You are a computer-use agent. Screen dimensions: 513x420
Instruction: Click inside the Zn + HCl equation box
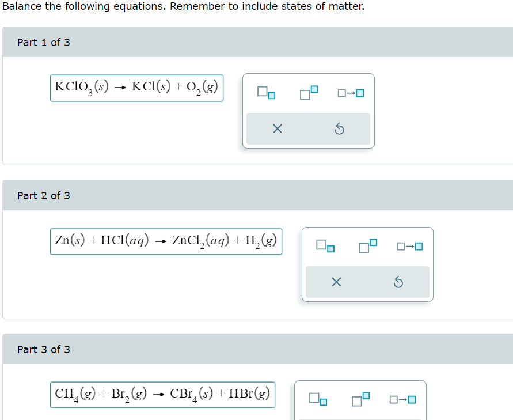pyautogui.click(x=166, y=241)
